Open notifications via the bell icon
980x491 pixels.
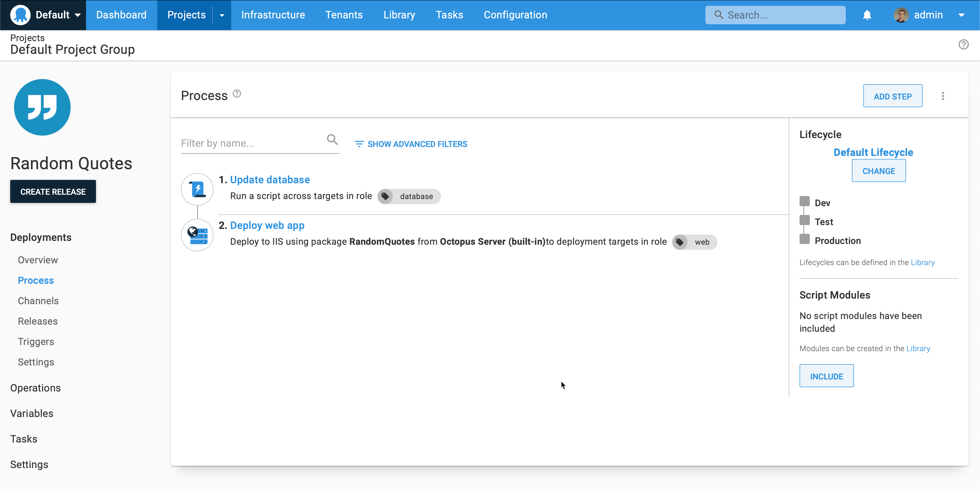[867, 15]
